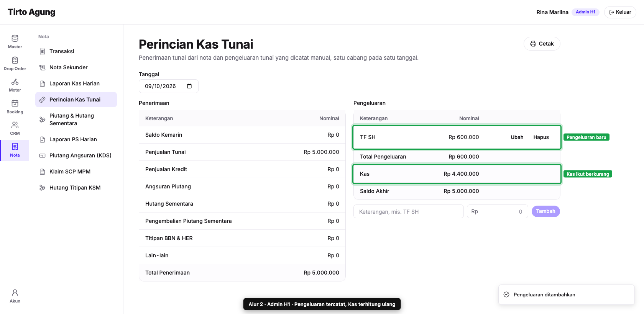The image size is (644, 314).
Task: Open the CRM people icon
Action: coord(15,125)
